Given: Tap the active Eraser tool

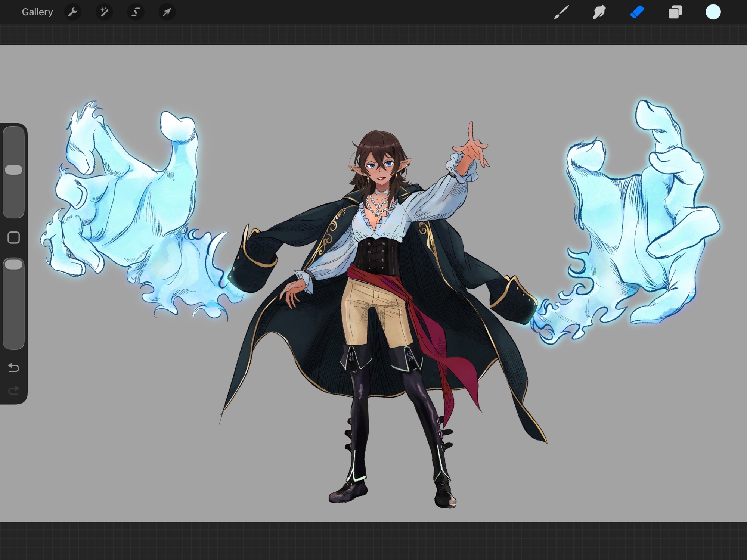Looking at the screenshot, I should tap(637, 12).
